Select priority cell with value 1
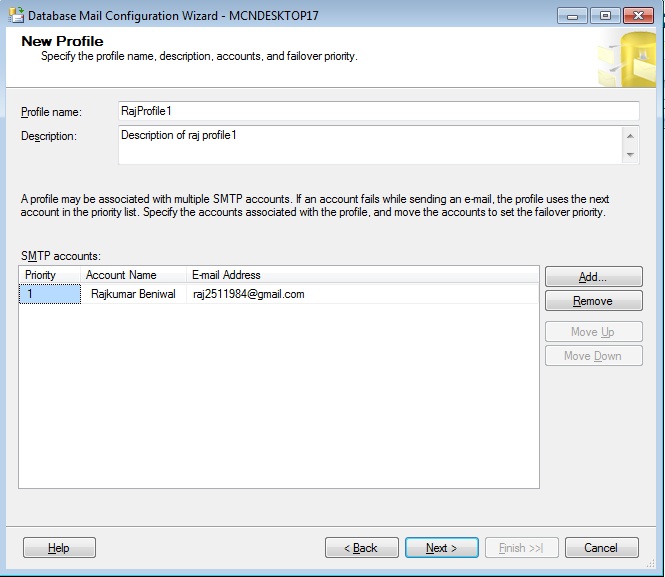This screenshot has height=577, width=665. (x=50, y=294)
